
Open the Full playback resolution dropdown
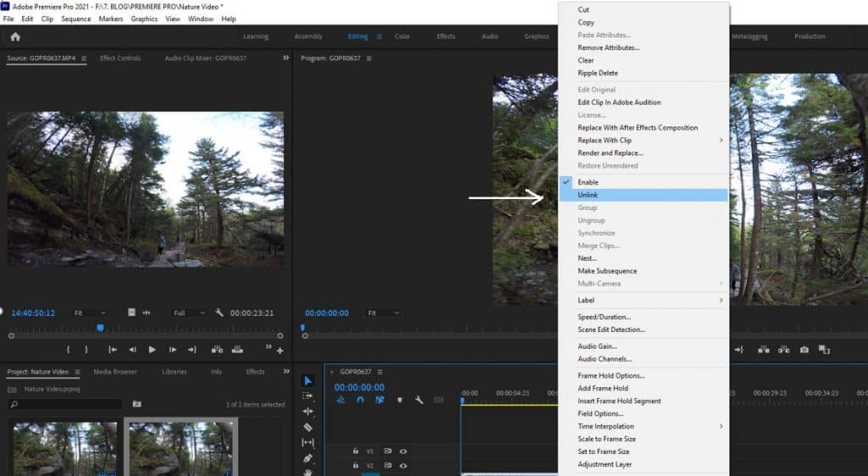[x=189, y=313]
